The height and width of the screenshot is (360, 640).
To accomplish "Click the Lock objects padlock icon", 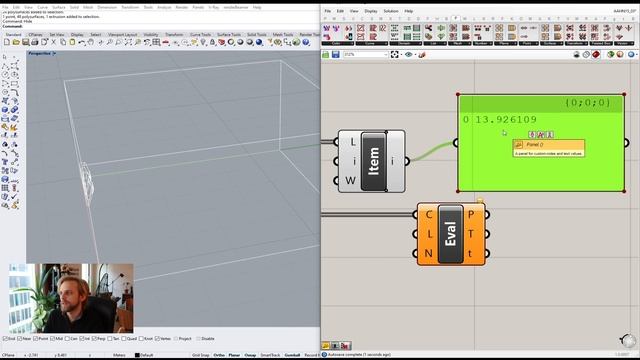I will pos(212,42).
